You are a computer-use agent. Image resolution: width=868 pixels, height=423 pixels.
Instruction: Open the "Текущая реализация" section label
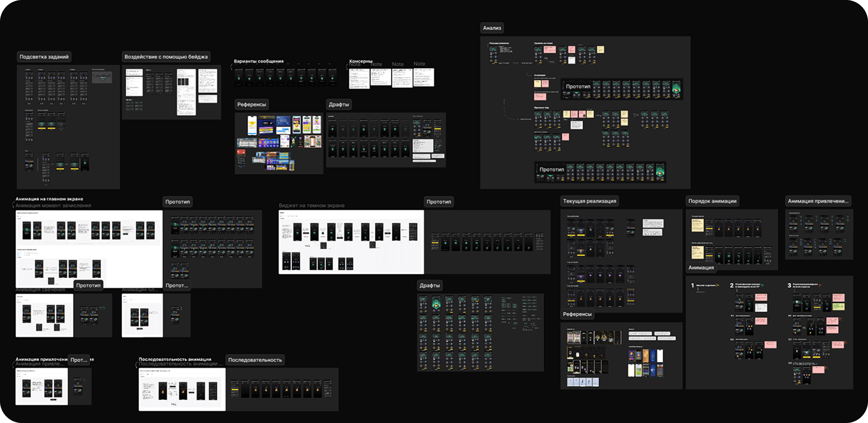[589, 201]
